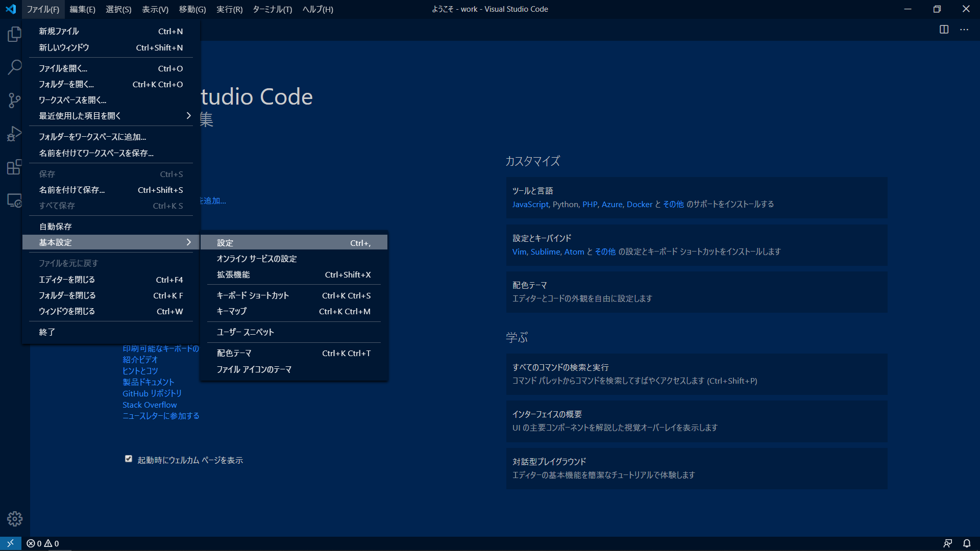Open the 配色テーマ customization tile

click(x=696, y=291)
